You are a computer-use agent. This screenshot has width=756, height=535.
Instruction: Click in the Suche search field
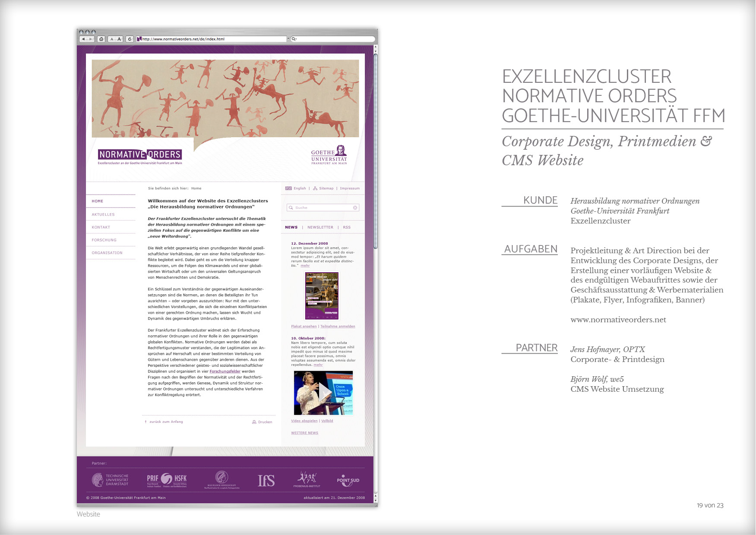322,208
